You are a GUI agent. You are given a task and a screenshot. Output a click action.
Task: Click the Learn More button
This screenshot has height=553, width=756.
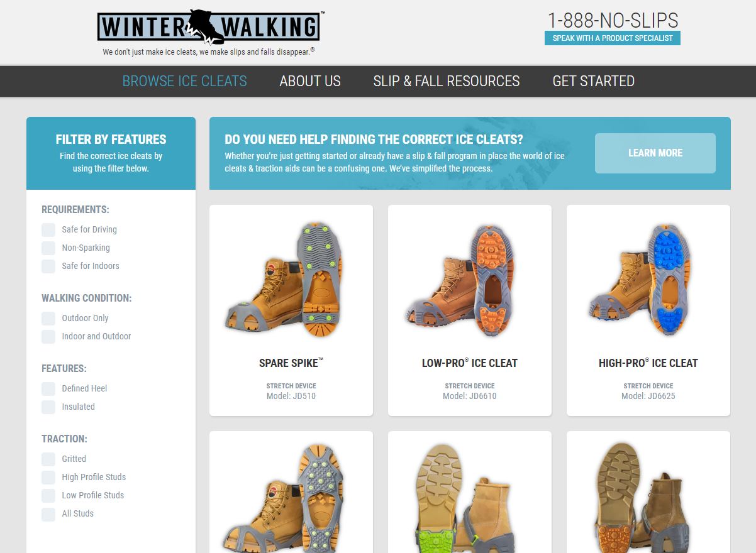click(655, 153)
